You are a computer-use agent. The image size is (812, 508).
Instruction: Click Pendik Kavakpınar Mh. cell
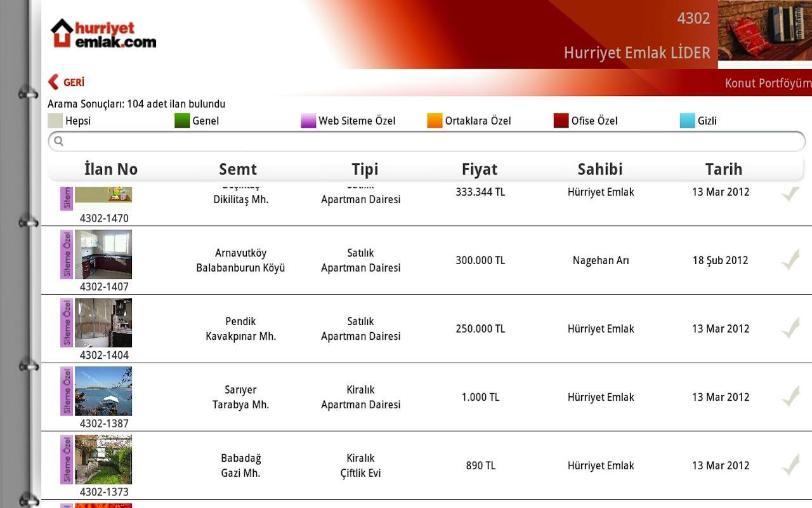click(240, 329)
